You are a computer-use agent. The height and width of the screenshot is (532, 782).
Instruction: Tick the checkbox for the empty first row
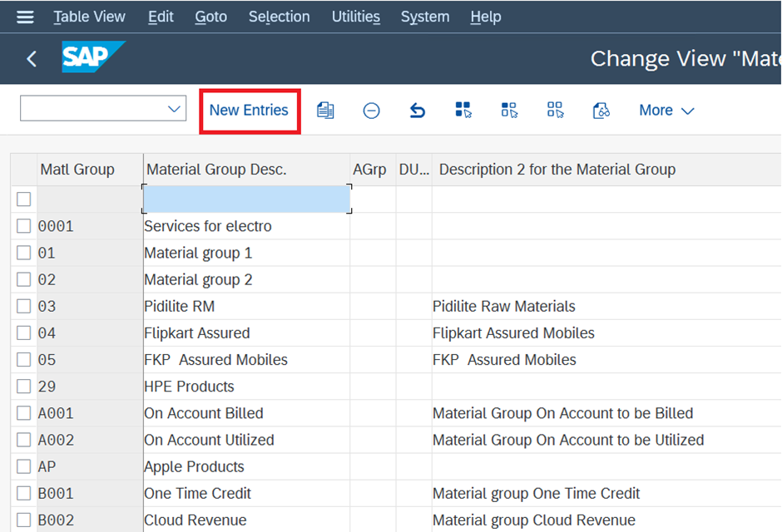(x=24, y=199)
